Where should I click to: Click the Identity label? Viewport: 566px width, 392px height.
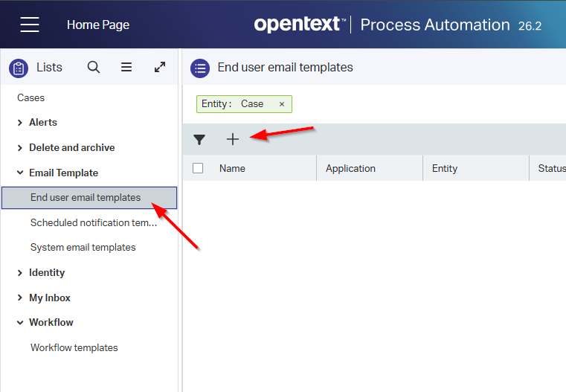pyautogui.click(x=47, y=272)
